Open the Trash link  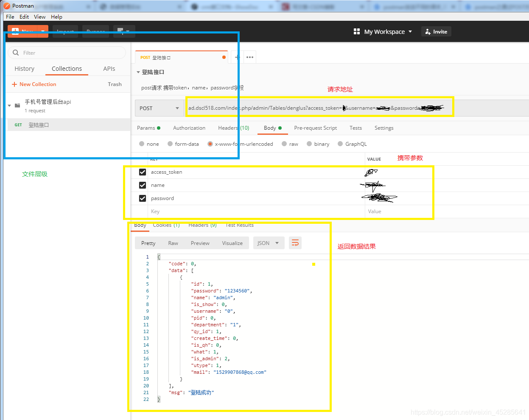point(115,84)
